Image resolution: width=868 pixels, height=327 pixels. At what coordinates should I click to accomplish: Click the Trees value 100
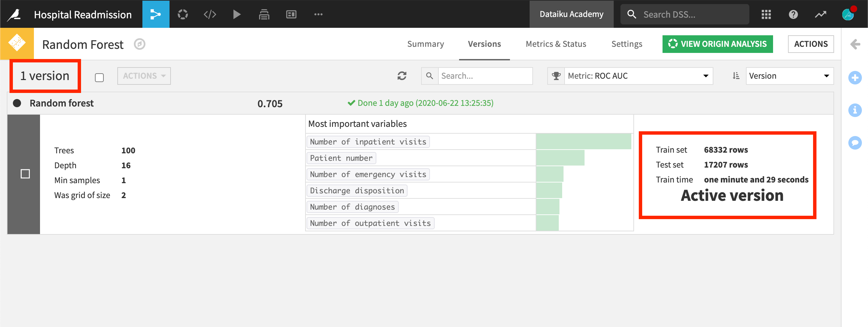point(128,151)
